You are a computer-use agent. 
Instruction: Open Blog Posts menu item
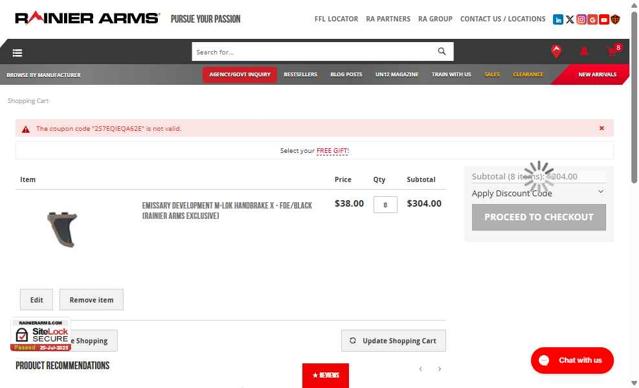[x=346, y=74]
